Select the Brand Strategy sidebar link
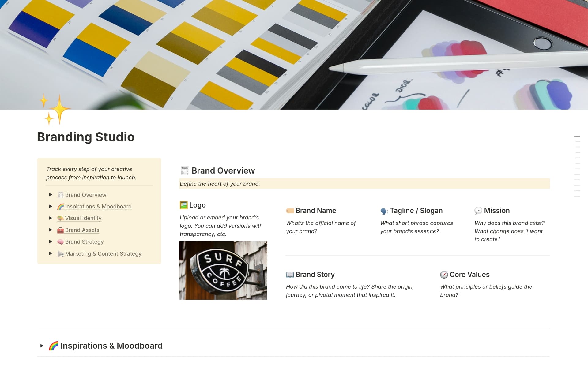This screenshot has width=588, height=367. click(x=84, y=242)
